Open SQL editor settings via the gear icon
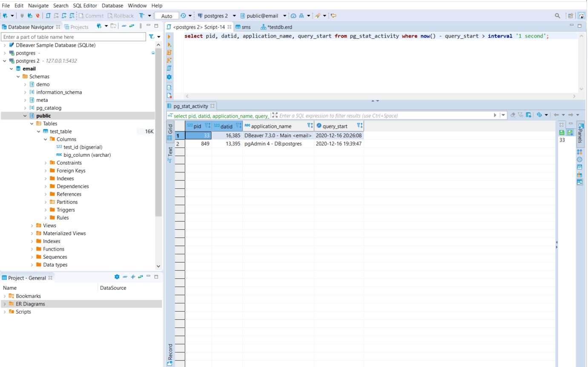Image resolution: width=588 pixels, height=367 pixels. (x=169, y=77)
